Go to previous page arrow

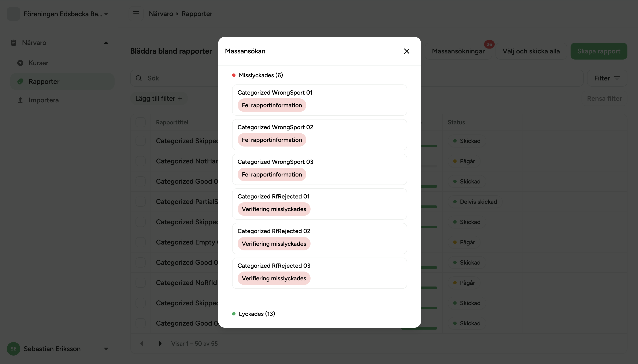[x=142, y=344]
